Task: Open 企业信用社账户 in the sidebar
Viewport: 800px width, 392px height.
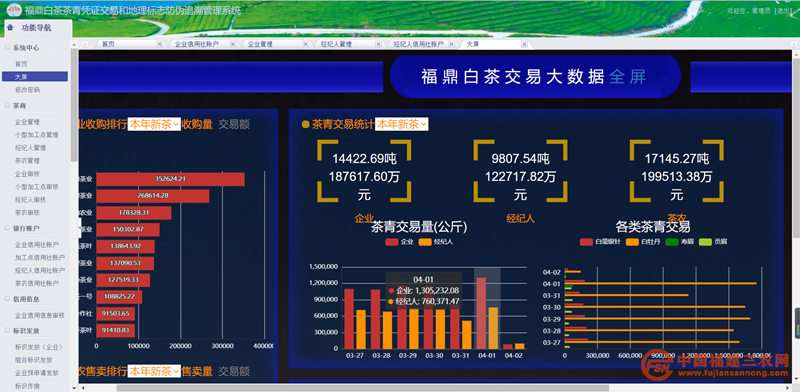Action: coord(37,244)
